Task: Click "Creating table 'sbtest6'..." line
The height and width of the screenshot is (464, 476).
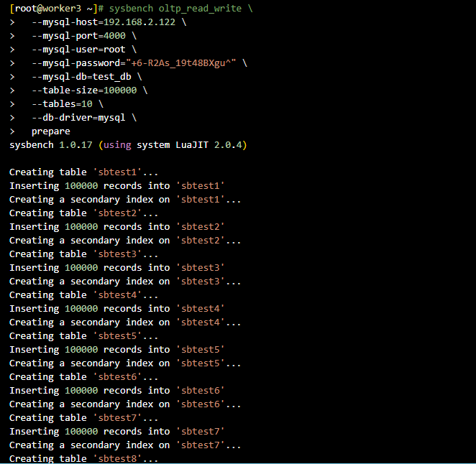Action: click(x=84, y=377)
